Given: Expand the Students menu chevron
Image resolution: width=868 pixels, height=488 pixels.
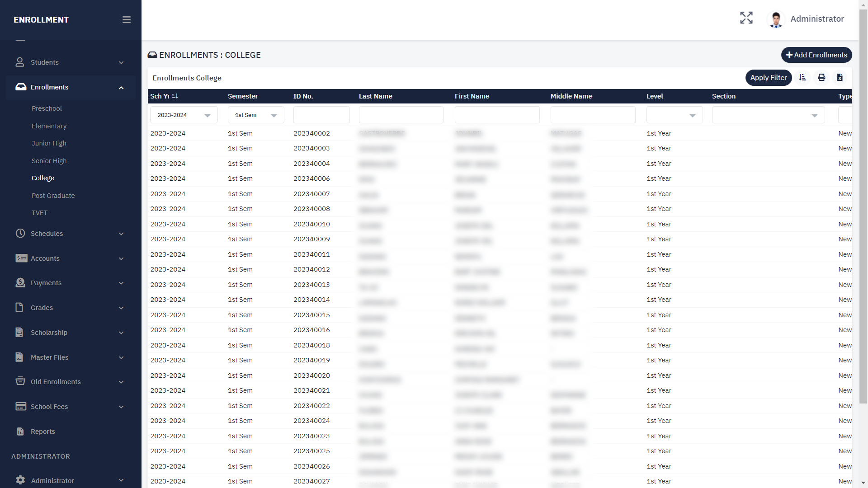Looking at the screenshot, I should pyautogui.click(x=121, y=63).
